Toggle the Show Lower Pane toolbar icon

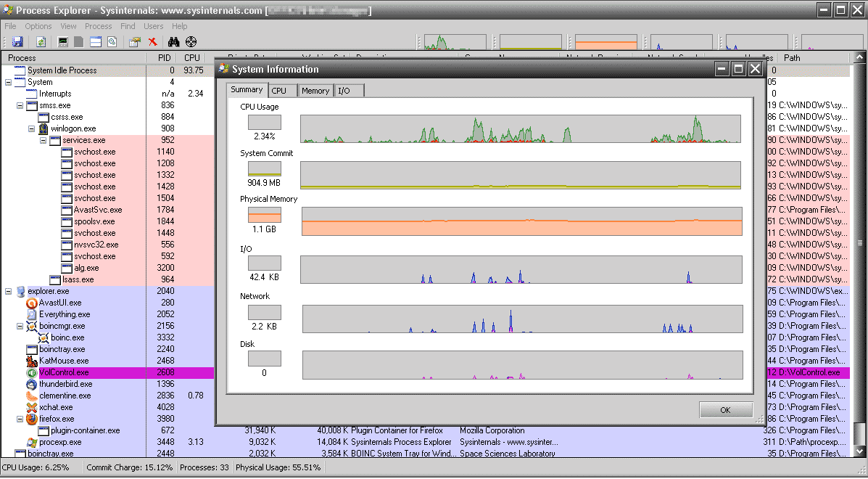click(95, 42)
